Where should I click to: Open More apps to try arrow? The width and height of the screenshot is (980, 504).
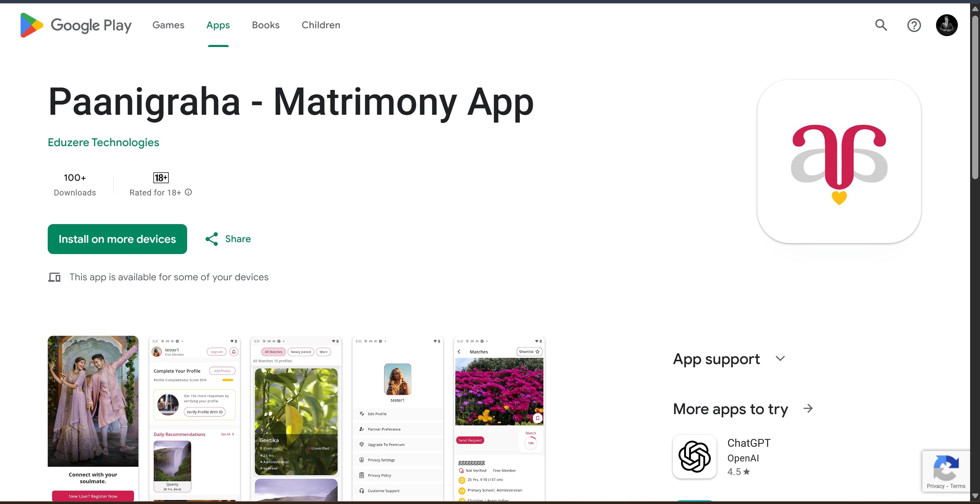808,409
